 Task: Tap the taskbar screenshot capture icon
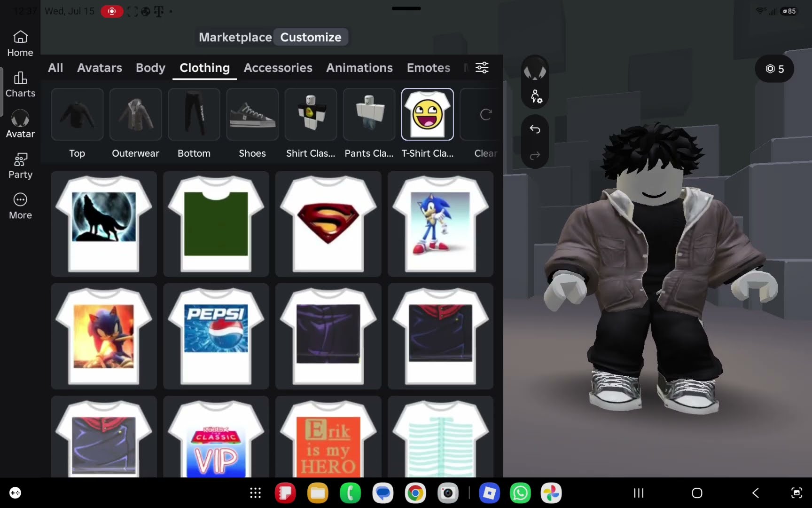796,493
